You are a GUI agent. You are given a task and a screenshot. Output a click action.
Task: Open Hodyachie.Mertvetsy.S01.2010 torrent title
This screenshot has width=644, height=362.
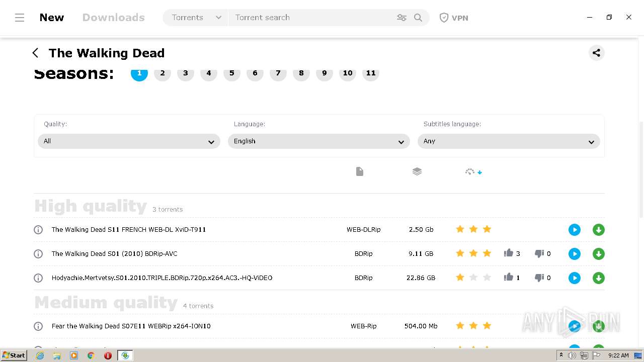coord(162,278)
